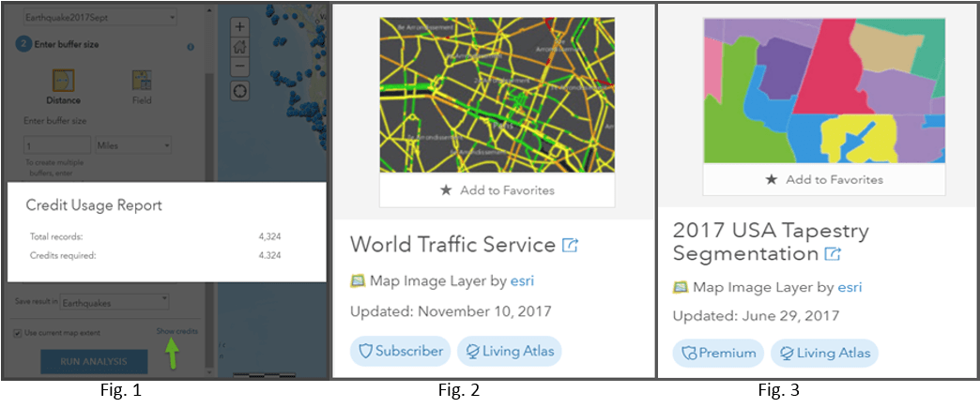The image size is (980, 408).
Task: Click esri link under Tapestry Segmentation
Action: pyautogui.click(x=850, y=287)
